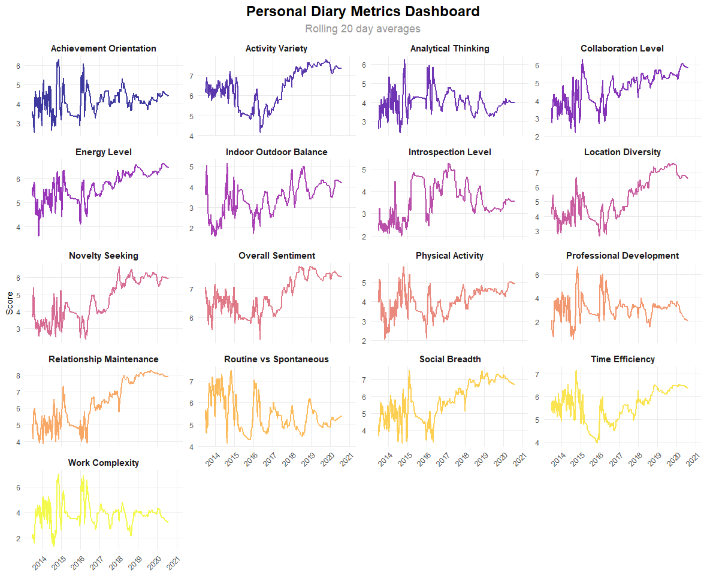This screenshot has height=588, width=707.
Task: Select the Physical Activity panel title
Action: click(x=449, y=256)
